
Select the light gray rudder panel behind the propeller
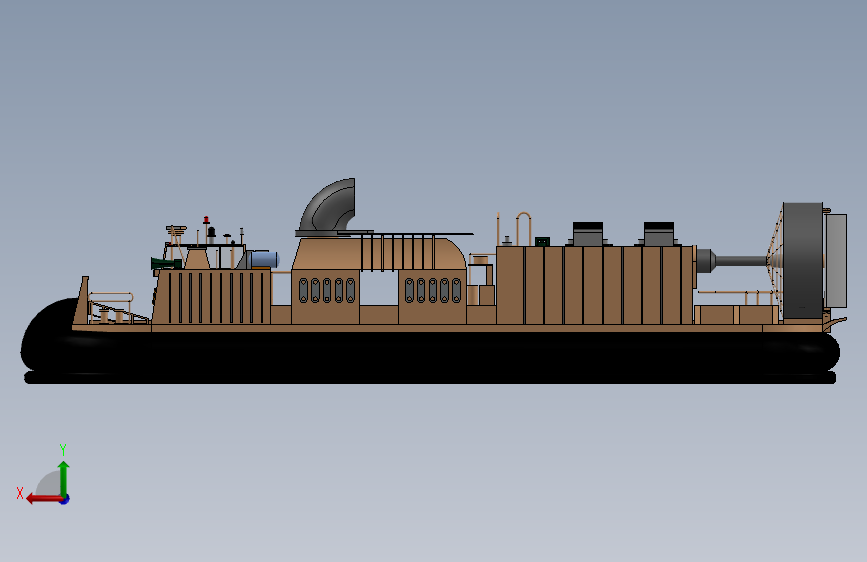pyautogui.click(x=836, y=261)
